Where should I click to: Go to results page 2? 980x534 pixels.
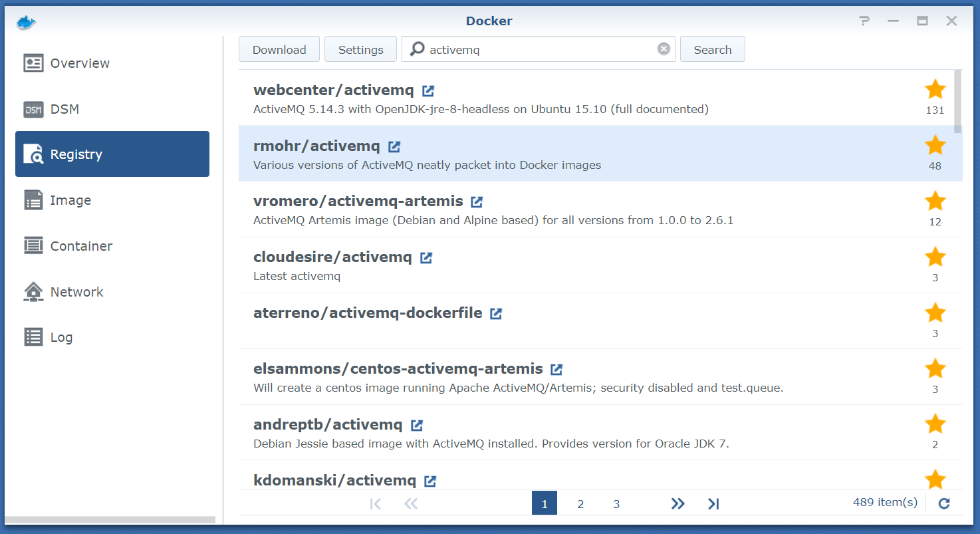pos(580,503)
